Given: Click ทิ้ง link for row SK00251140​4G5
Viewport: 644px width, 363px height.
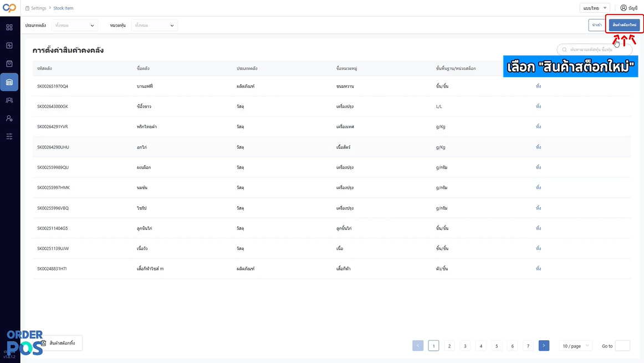Looking at the screenshot, I should click(x=539, y=228).
